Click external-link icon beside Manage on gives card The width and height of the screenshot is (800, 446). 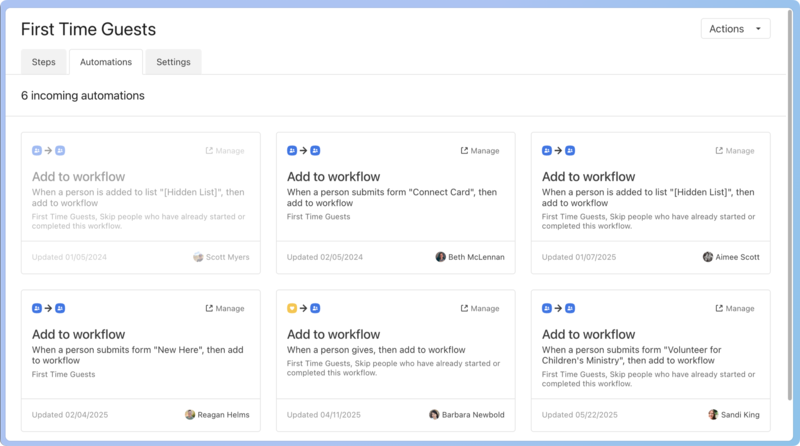coord(464,308)
